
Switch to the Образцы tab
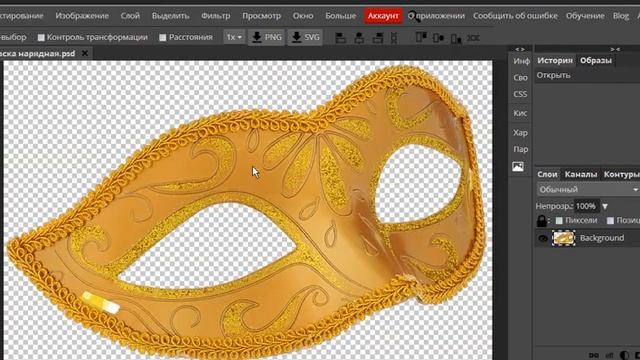[596, 60]
